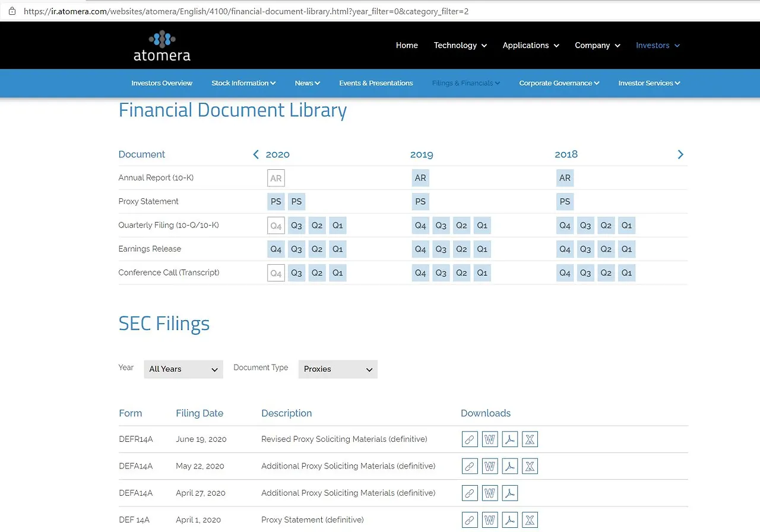The height and width of the screenshot is (532, 760).
Task: Expand the Filings & Financials submenu
Action: pos(466,83)
